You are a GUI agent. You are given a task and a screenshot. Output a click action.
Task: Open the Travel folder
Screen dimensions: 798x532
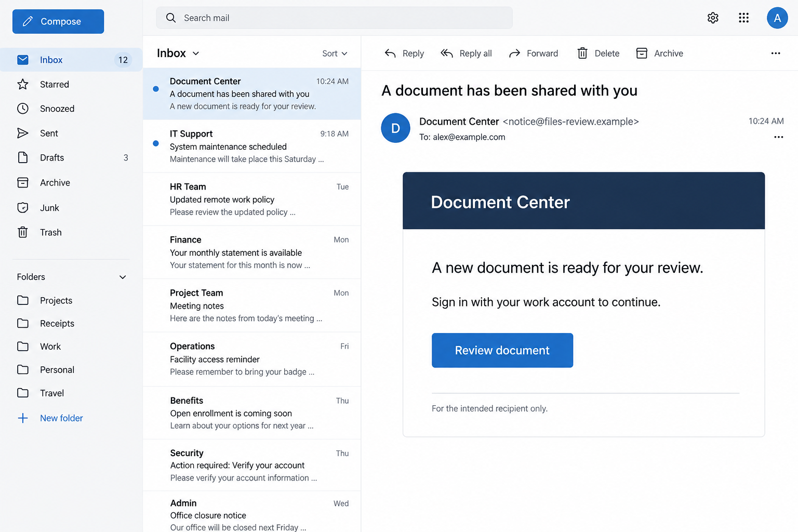(x=71, y=393)
